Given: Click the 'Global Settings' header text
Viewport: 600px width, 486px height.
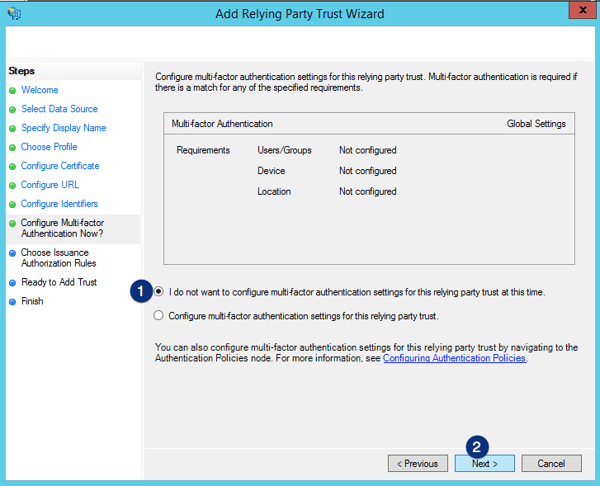Looking at the screenshot, I should [536, 124].
